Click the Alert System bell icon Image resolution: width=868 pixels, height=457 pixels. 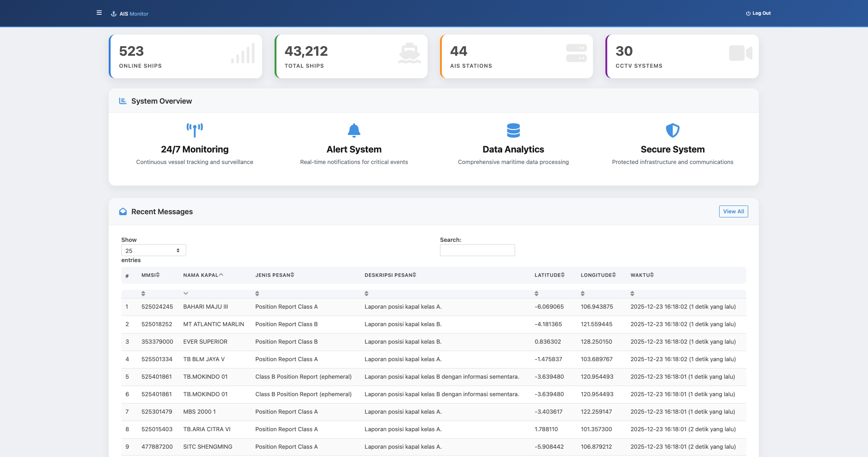354,130
